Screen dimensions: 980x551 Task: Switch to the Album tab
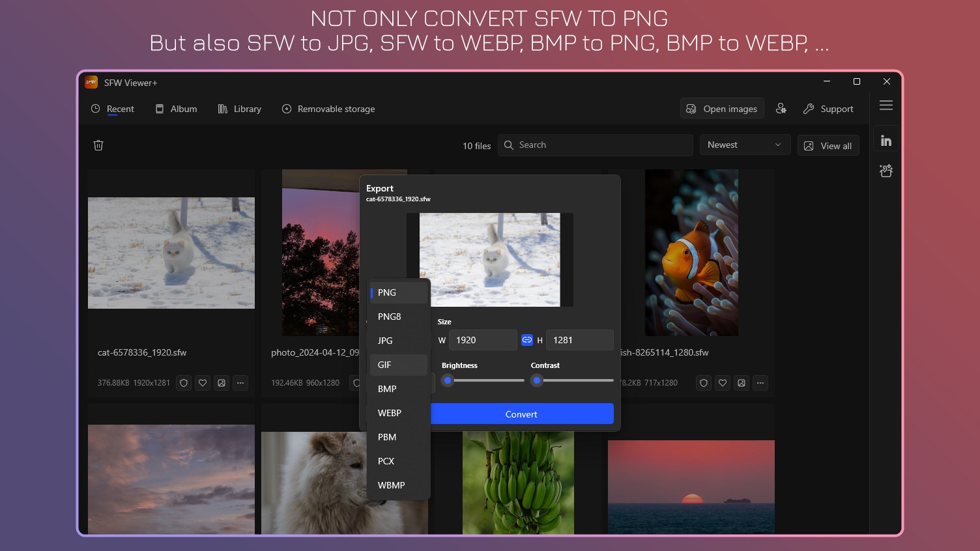click(176, 109)
